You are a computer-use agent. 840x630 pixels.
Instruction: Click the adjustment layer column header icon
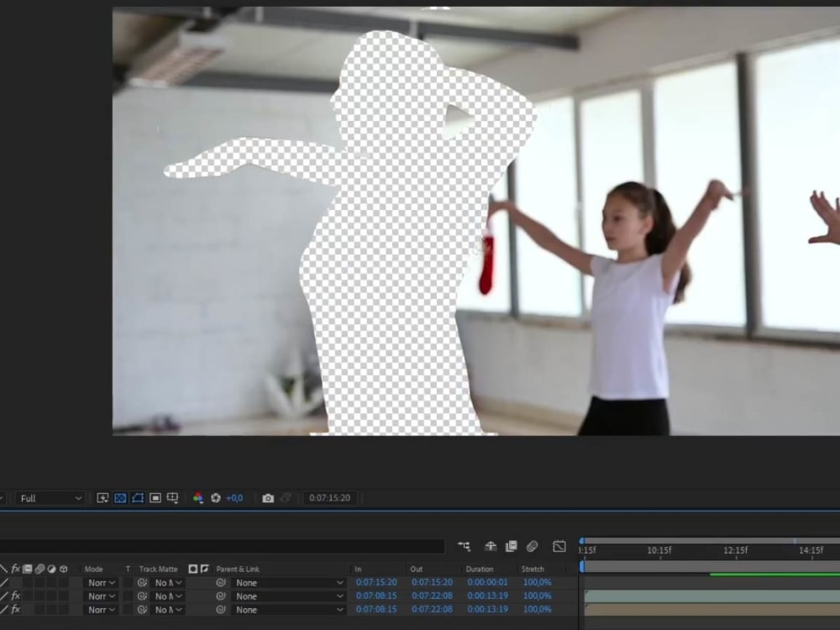click(51, 569)
